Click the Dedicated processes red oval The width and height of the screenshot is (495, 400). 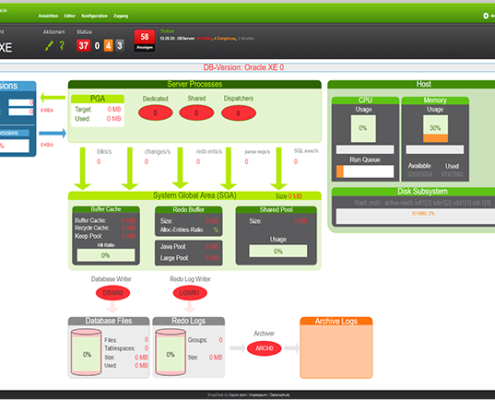pos(155,113)
